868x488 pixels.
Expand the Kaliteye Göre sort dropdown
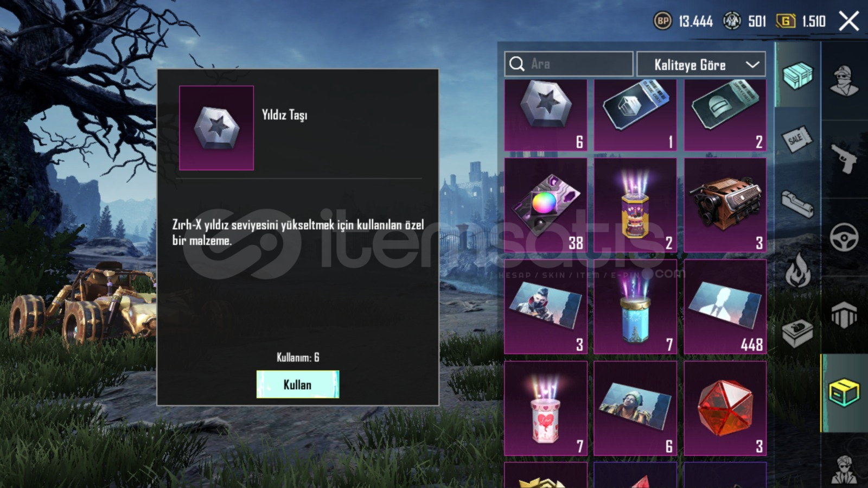(701, 65)
